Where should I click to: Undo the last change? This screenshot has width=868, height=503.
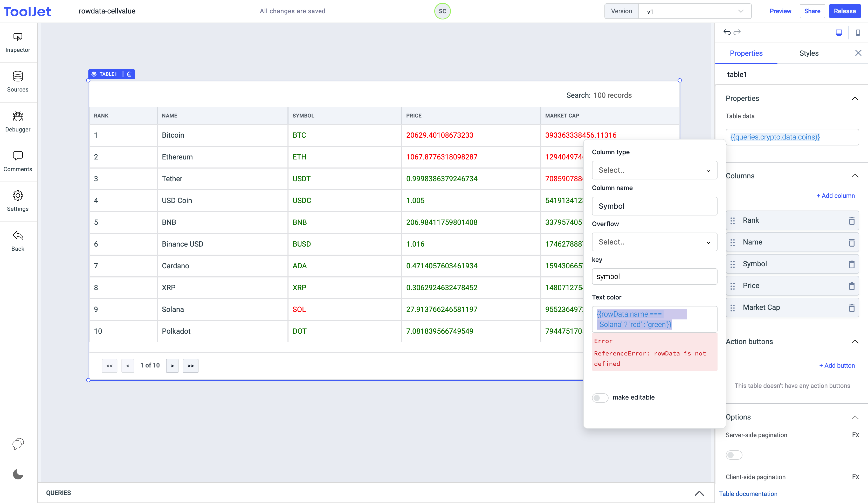(727, 32)
